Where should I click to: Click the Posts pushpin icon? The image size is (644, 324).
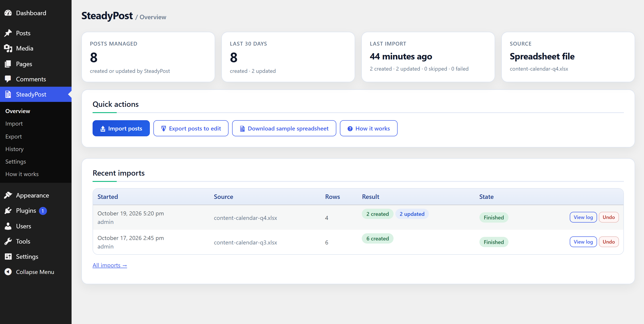coord(8,33)
